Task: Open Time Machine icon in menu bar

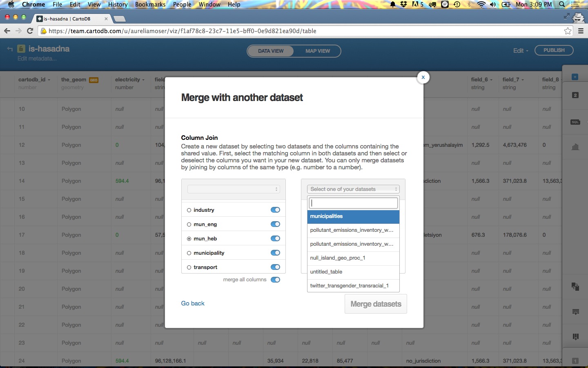Action: (x=457, y=4)
